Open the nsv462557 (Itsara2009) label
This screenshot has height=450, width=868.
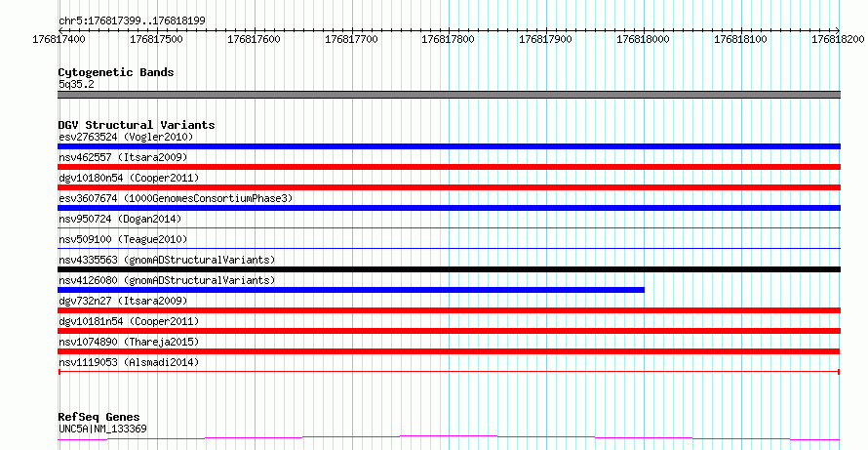pos(123,157)
